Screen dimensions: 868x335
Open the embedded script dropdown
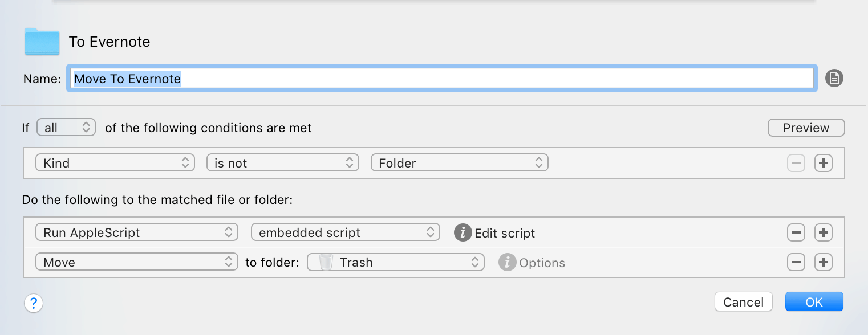tap(346, 232)
